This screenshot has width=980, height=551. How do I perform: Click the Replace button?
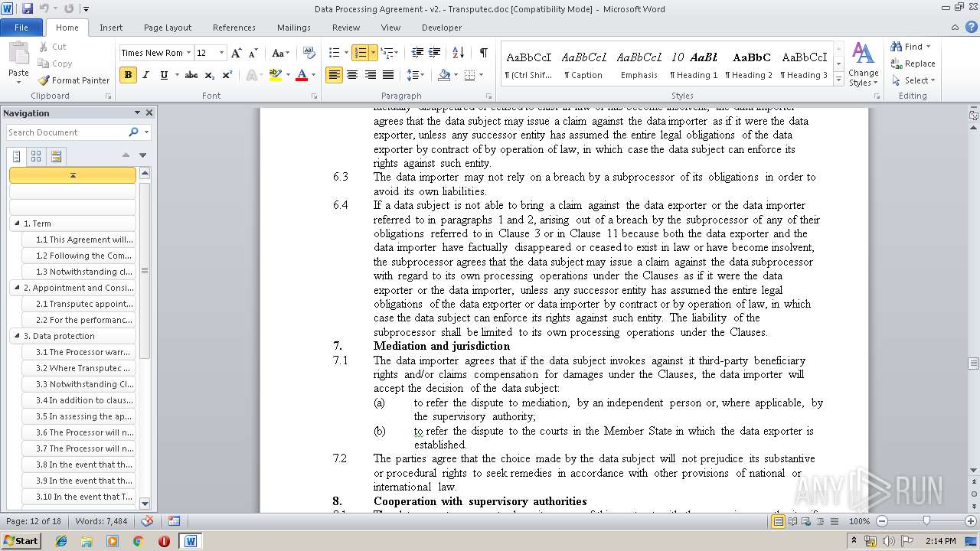913,64
